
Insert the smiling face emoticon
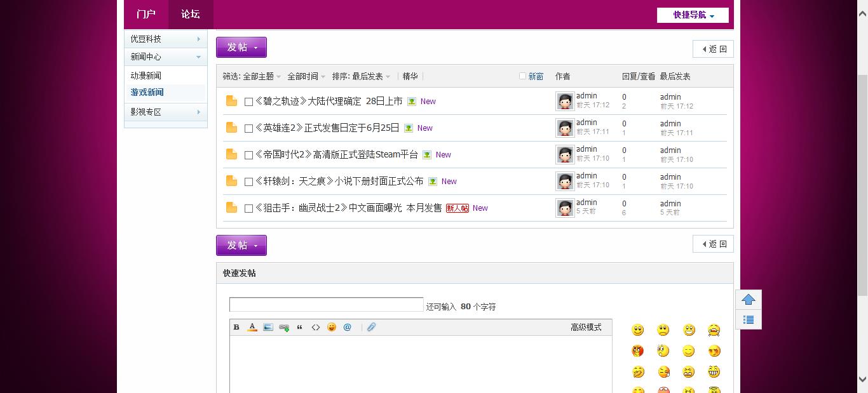click(638, 330)
